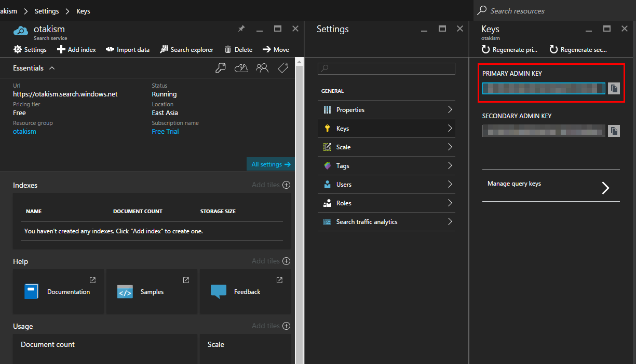Viewport: 636px width, 364px height.
Task: Open the Samples tile
Action: [x=152, y=291]
